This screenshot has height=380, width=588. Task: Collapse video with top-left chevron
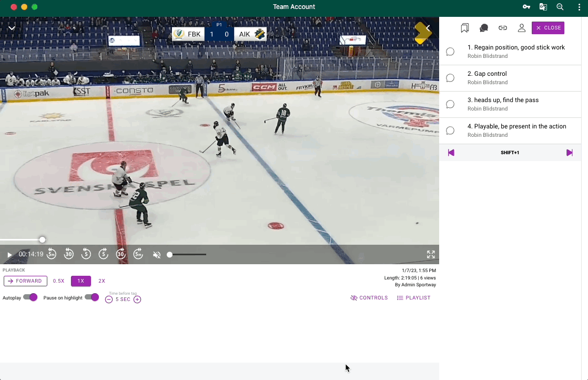click(x=12, y=28)
